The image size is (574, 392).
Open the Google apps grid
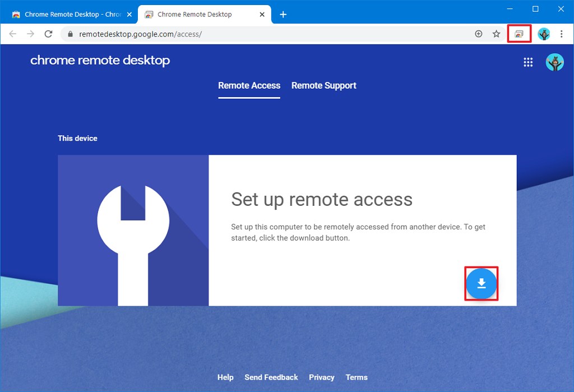528,62
